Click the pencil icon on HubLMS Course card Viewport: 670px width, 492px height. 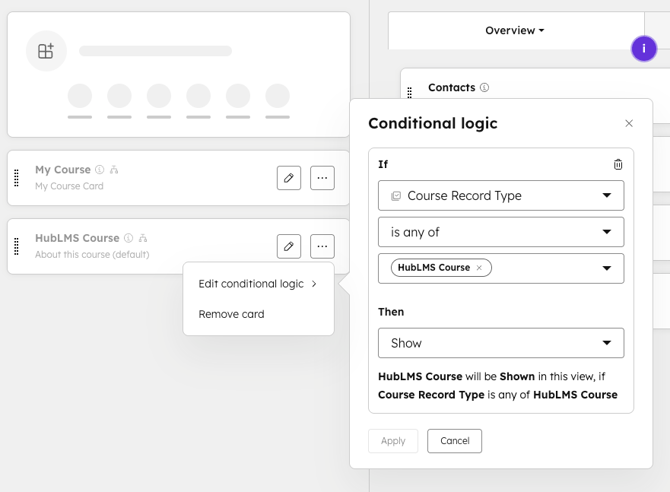pyautogui.click(x=289, y=246)
